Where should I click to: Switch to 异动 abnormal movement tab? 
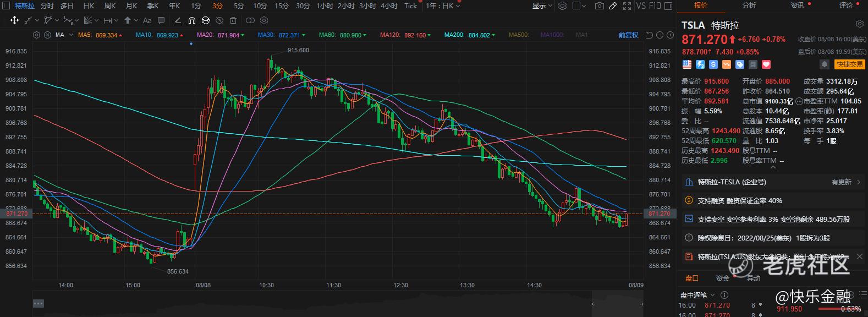coord(753,278)
